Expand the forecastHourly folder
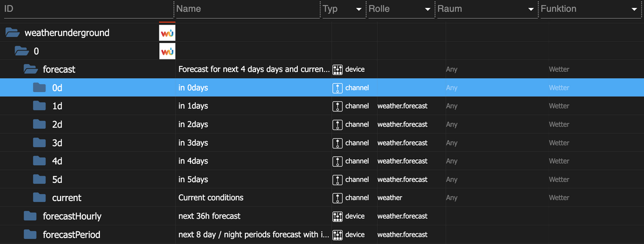644x244 pixels. 30,216
